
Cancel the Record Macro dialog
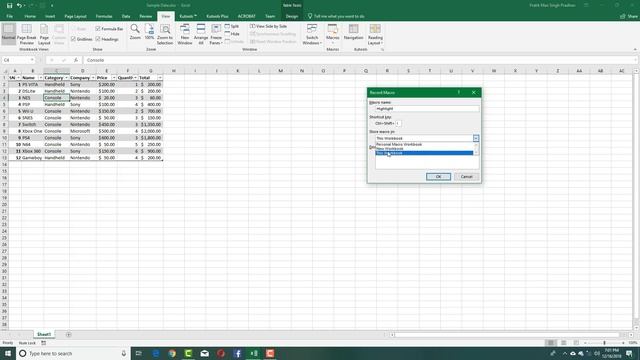pyautogui.click(x=467, y=177)
